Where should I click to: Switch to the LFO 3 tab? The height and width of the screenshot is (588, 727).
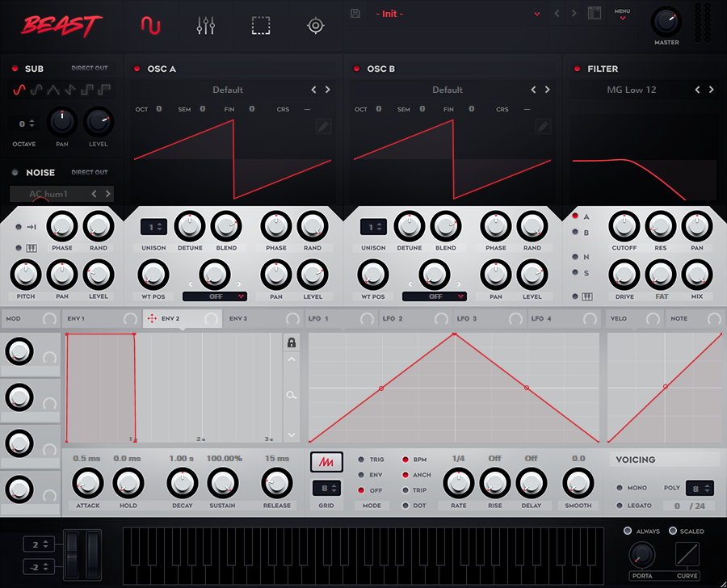[x=490, y=318]
